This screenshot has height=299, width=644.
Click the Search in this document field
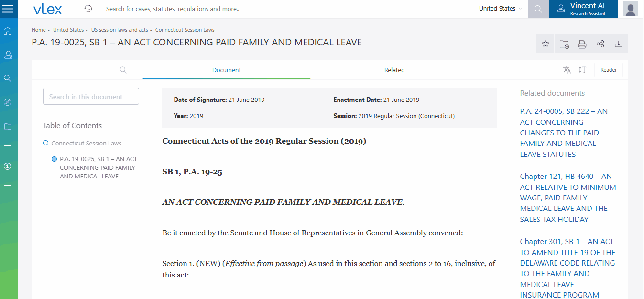coord(91,96)
